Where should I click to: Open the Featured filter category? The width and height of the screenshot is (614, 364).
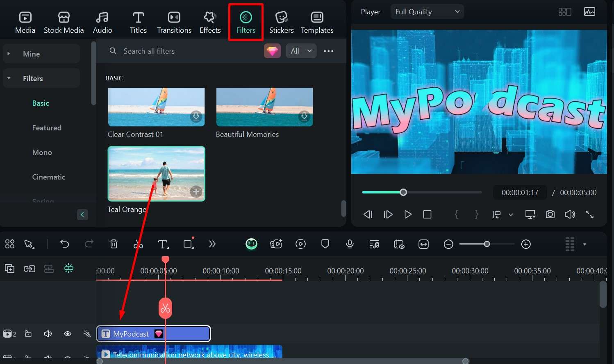coord(47,128)
